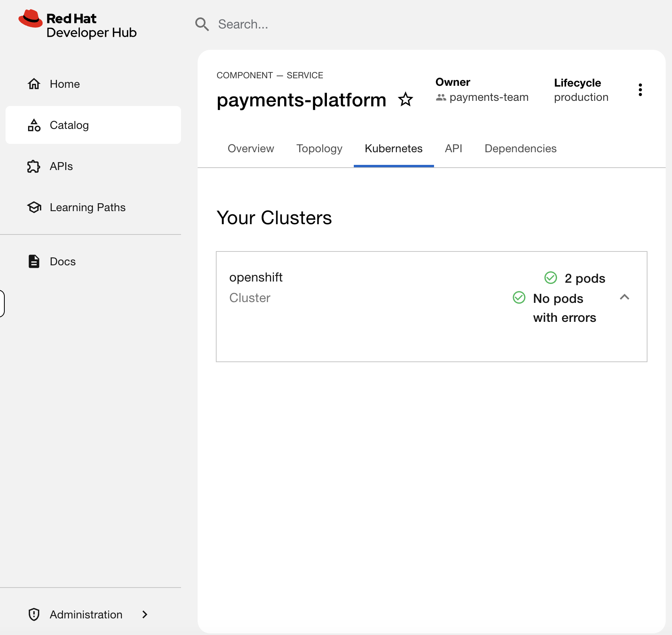Image resolution: width=672 pixels, height=635 pixels.
Task: Click the green check beside 2 pods
Action: 551,278
